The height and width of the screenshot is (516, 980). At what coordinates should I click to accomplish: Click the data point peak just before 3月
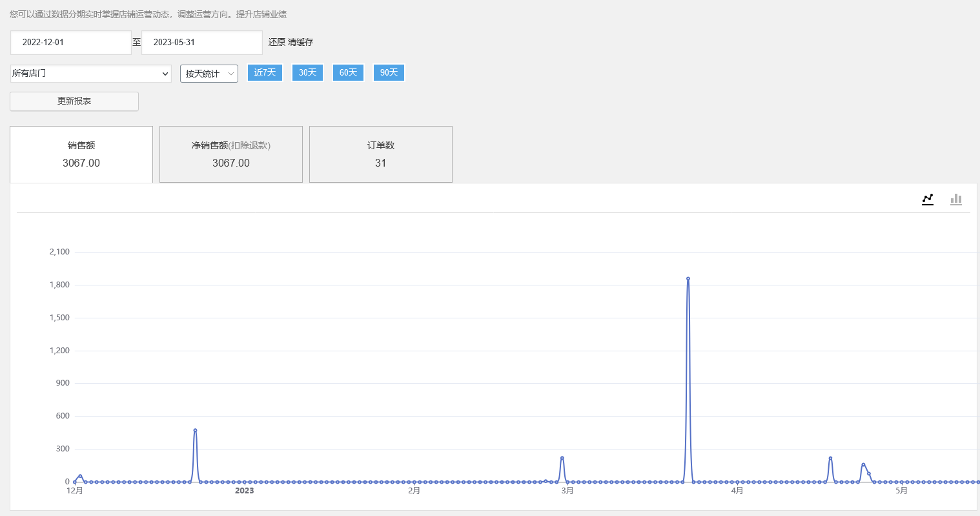pyautogui.click(x=562, y=458)
